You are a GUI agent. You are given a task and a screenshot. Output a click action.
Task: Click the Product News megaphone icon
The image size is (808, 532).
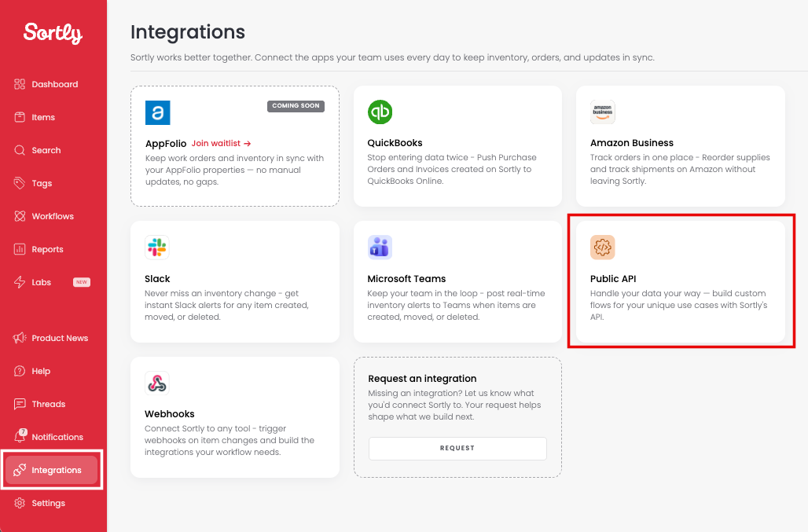pos(20,338)
